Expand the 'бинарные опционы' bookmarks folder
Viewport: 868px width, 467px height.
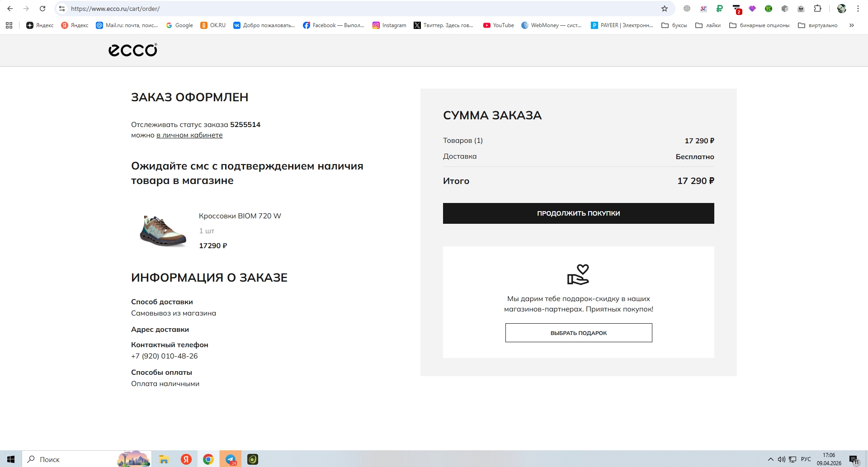[x=759, y=25]
